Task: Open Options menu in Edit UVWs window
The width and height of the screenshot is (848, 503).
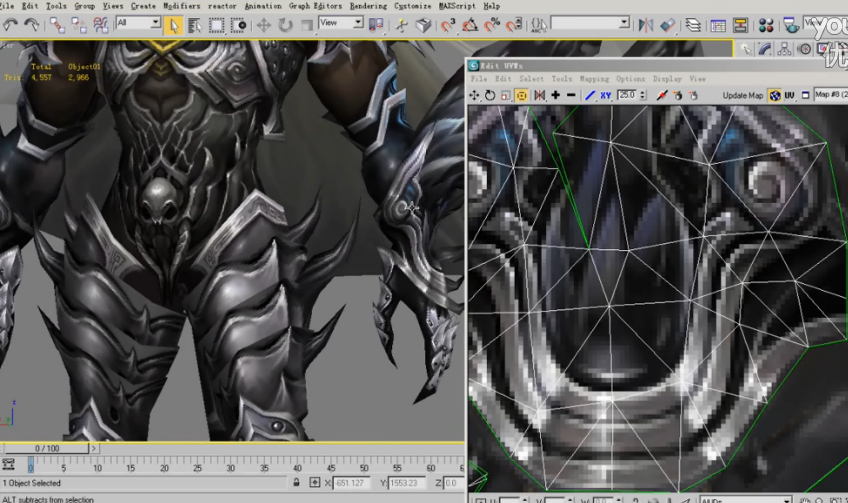Action: 631,79
